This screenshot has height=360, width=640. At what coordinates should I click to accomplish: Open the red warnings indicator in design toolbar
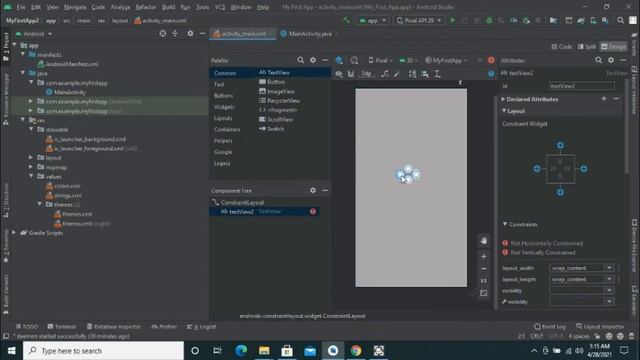pos(491,60)
